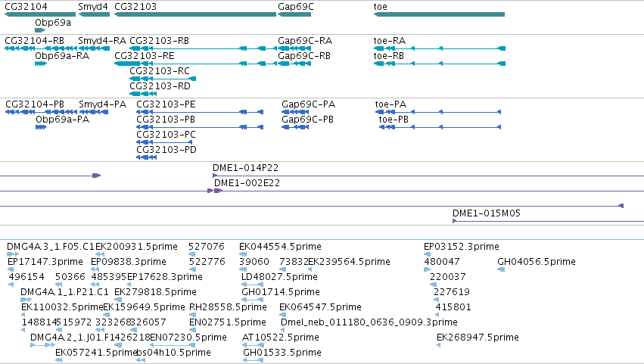This screenshot has width=644, height=364.
Task: Select the Gap69C-PB protein label
Action: (308, 120)
